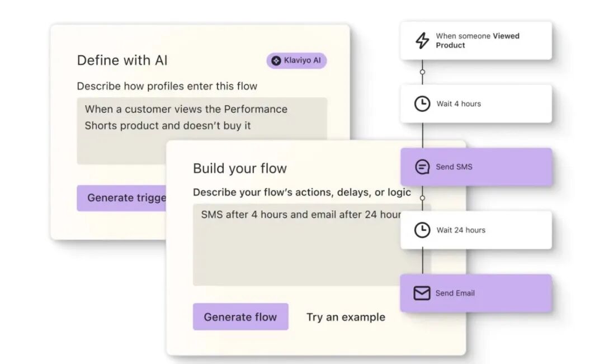Click the Build your flow heading
Viewport: 604px width, 364px height.
240,168
